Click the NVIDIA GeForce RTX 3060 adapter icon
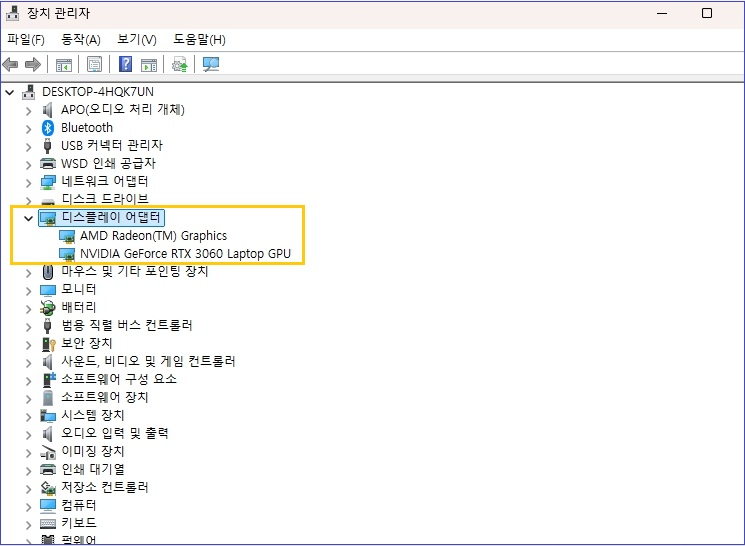This screenshot has width=745, height=546. (x=67, y=254)
